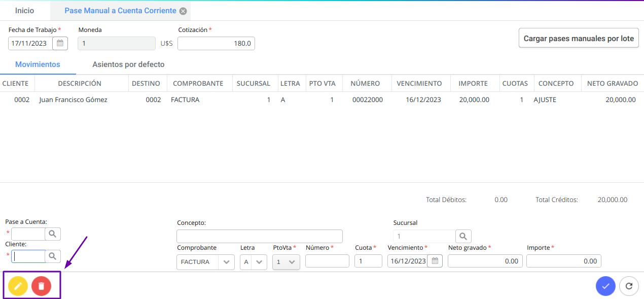Screen dimensions: 644x299
Task: Close the Pase Manual a Cuenta Corriente tab
Action: 183,11
